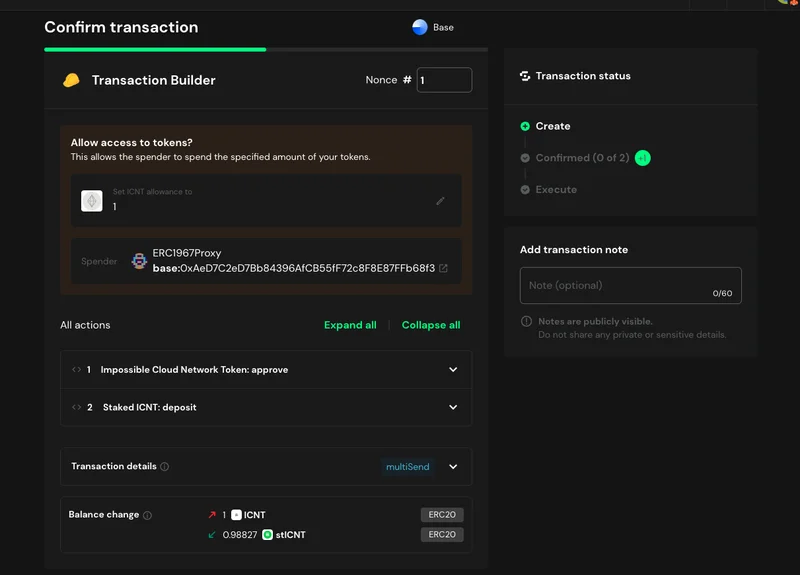Click the green +1 confirmation badge
The image size is (800, 575).
(642, 158)
